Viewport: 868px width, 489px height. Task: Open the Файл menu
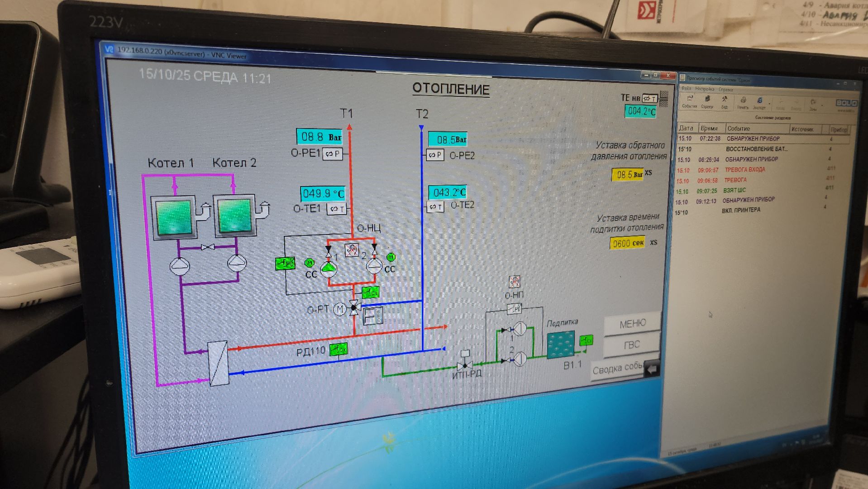coord(686,89)
